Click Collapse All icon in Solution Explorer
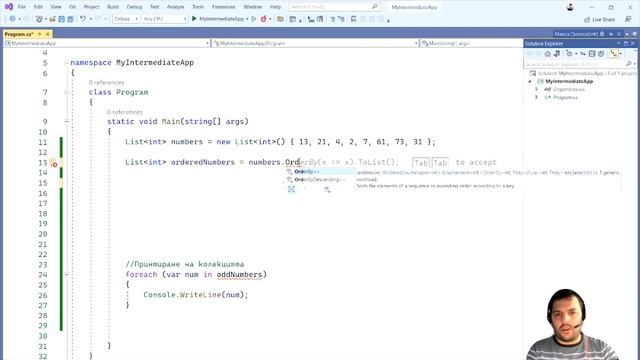640x360 pixels. click(x=592, y=54)
